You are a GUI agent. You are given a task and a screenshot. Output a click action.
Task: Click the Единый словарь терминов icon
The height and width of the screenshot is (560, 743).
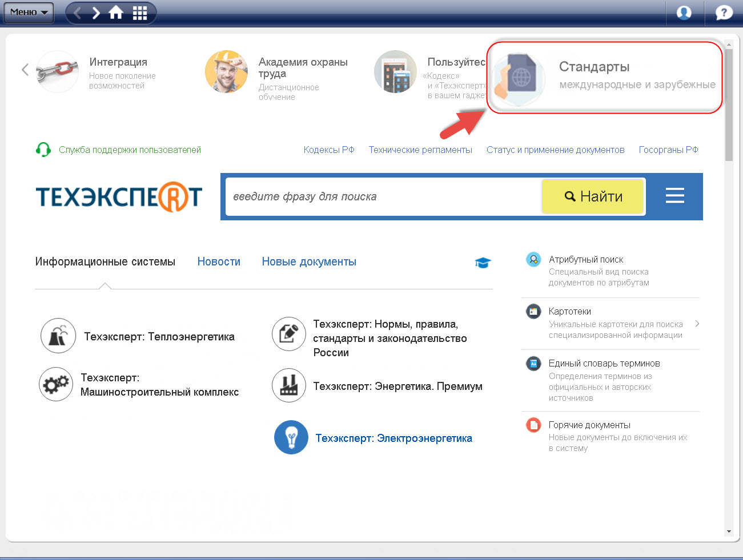533,364
